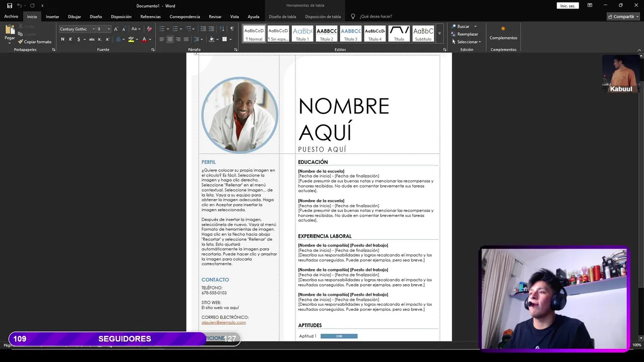Open the multilevel list dropdown
This screenshot has width=644, height=362.
click(x=194, y=29)
